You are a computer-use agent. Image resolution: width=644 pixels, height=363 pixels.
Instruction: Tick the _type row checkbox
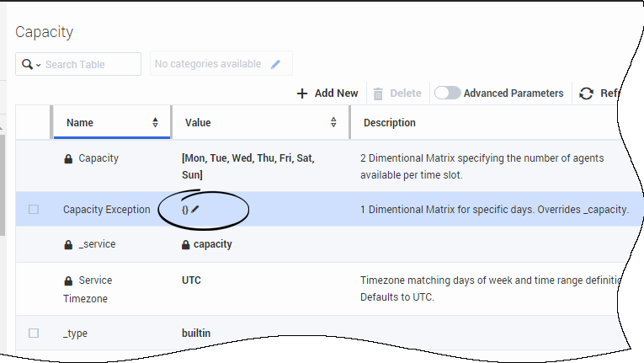click(34, 333)
